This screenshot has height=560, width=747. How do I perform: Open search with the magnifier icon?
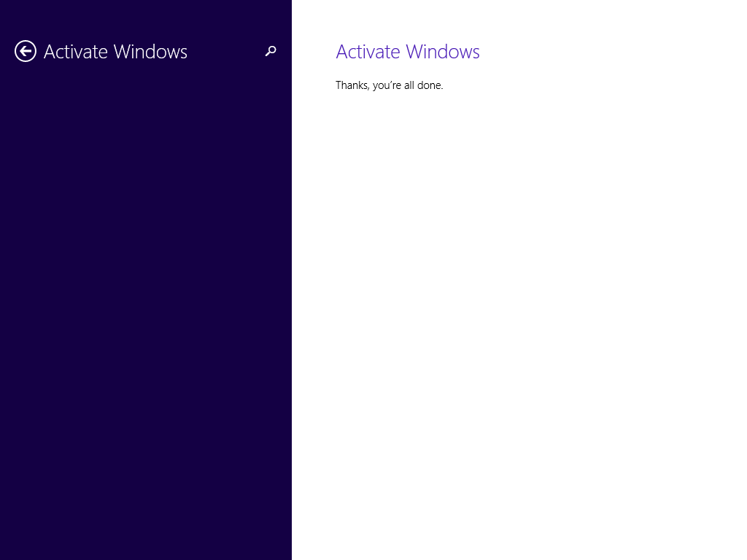(271, 51)
